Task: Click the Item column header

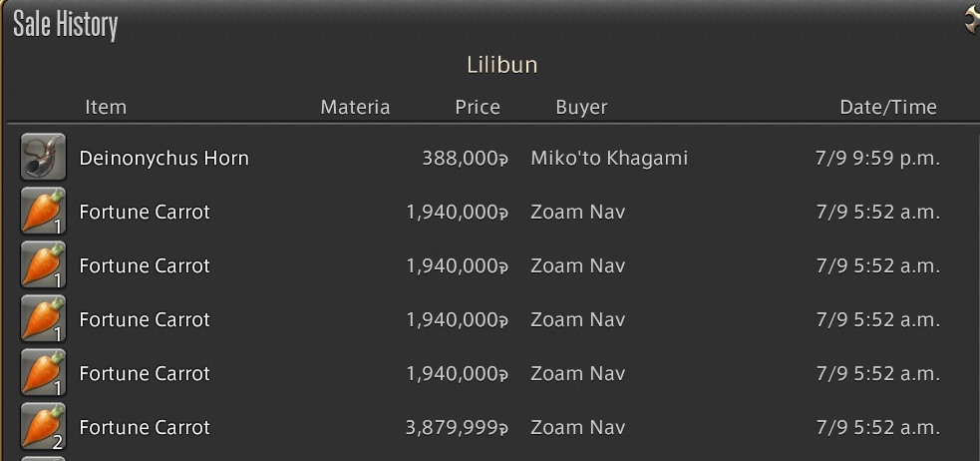Action: [106, 107]
